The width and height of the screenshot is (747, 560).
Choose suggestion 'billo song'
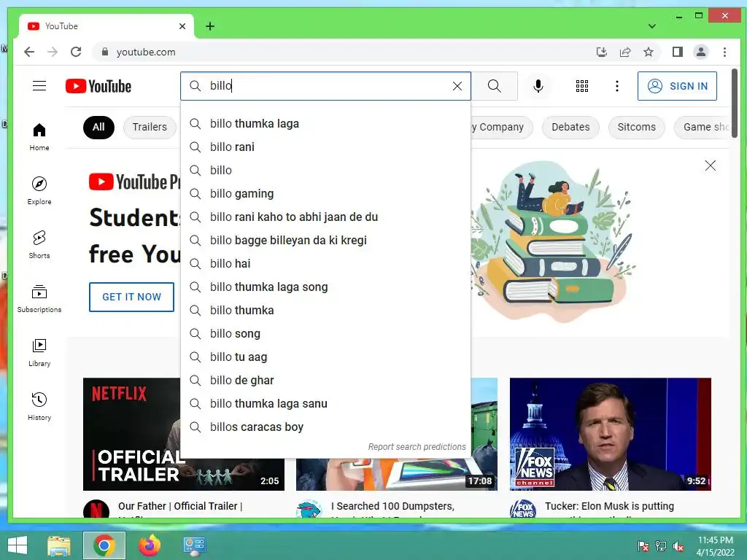tap(325, 334)
